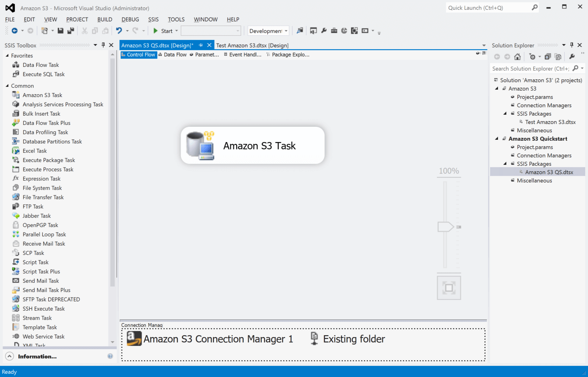Select Excel Task in the toolbox

pyautogui.click(x=35, y=151)
